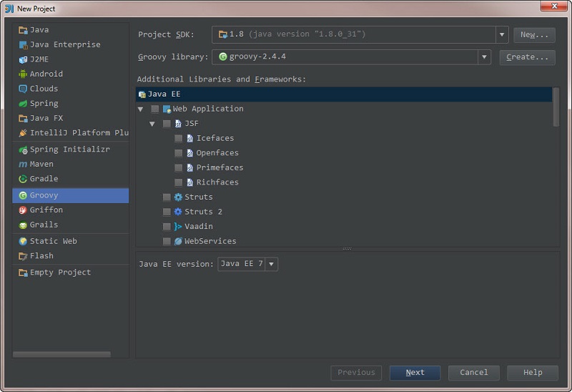This screenshot has width=572, height=392.
Task: Enable the Vaadin checkbox
Action: (x=167, y=227)
